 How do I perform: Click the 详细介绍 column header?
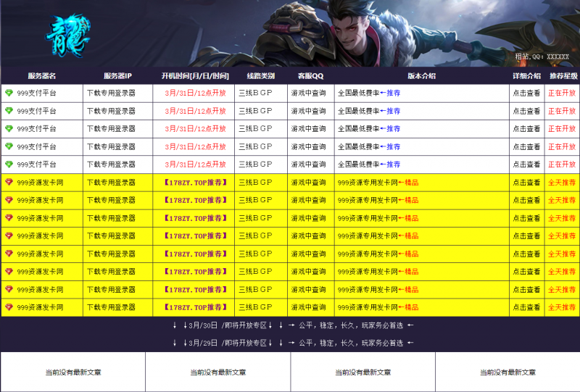pos(527,76)
